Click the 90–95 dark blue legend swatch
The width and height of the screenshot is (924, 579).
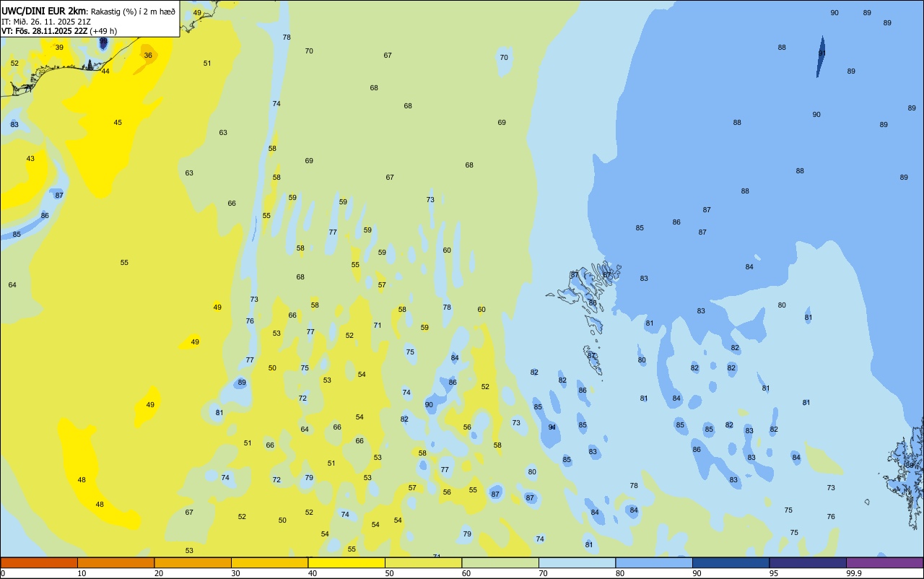click(x=731, y=562)
